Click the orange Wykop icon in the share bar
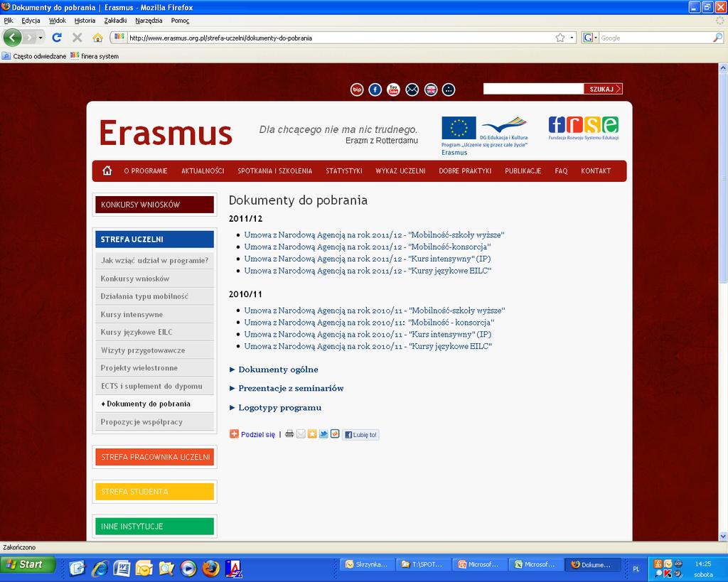Viewport: 728px width, 582px height. [335, 434]
